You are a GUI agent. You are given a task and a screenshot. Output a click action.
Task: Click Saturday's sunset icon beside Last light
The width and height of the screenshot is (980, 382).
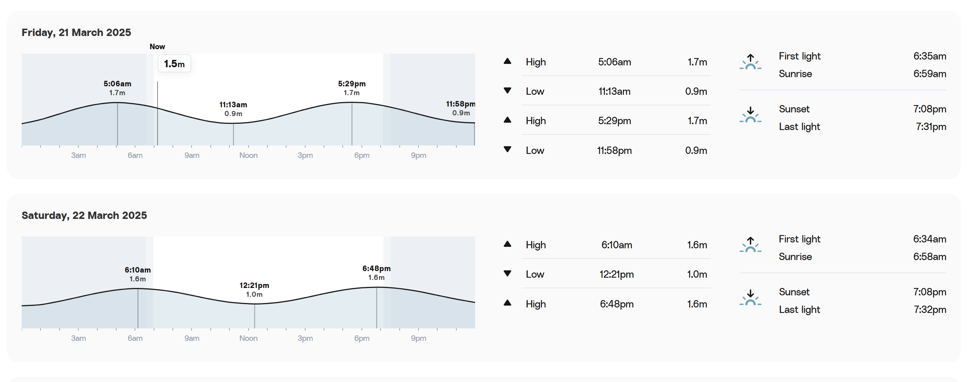[x=750, y=298]
